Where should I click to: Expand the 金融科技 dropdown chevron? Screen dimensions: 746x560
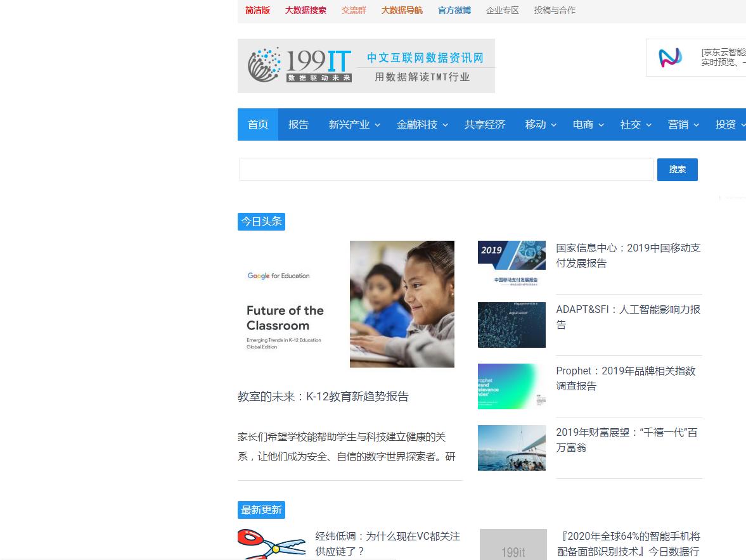coord(446,125)
